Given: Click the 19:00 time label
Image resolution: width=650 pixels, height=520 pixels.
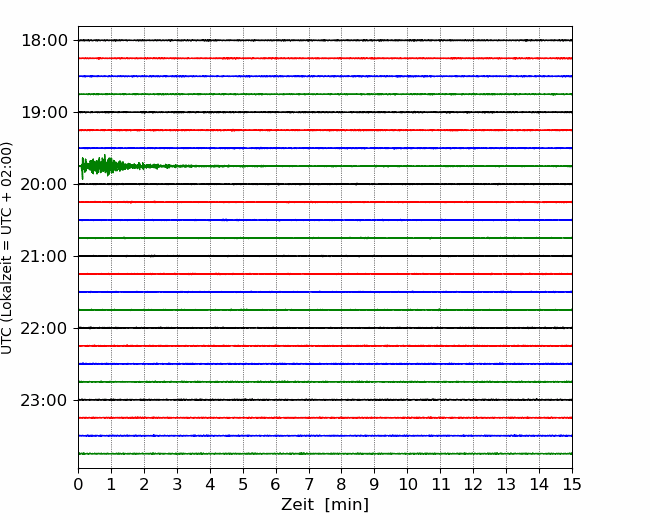Looking at the screenshot, I should click(44, 112).
